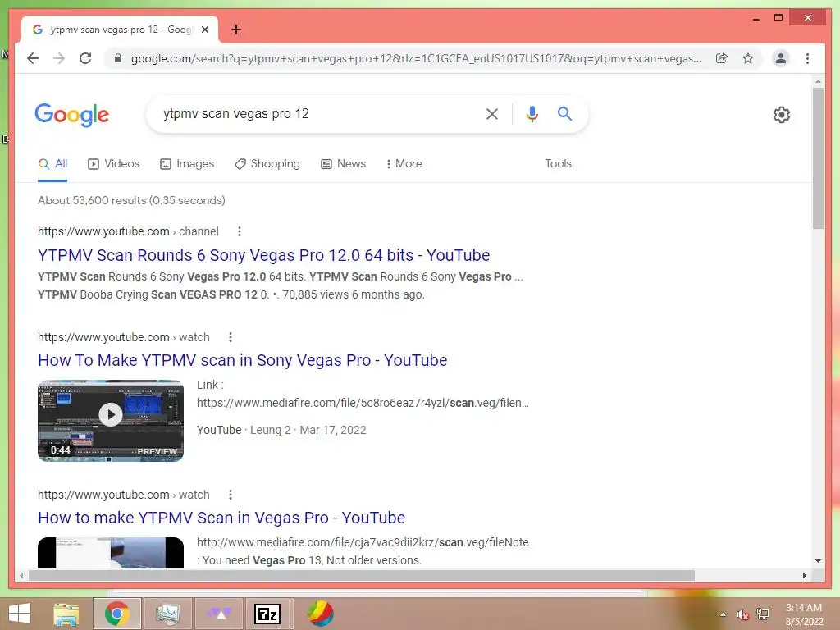Click the '70,885 views 6 months ago' snippet

[353, 294]
